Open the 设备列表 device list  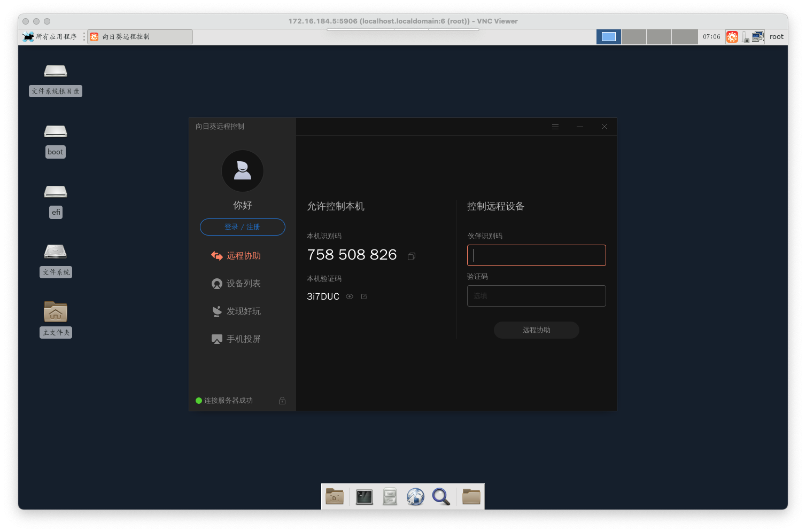[236, 284]
